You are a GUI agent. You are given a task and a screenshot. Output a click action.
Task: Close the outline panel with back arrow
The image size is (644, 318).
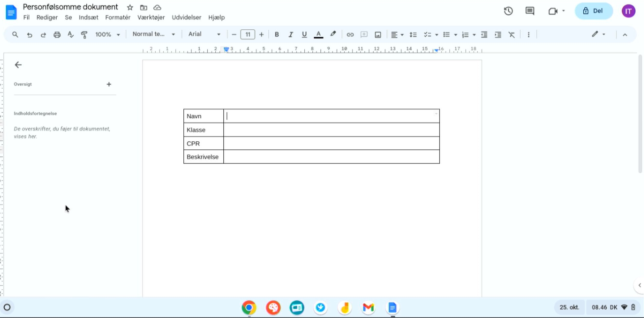(x=18, y=65)
